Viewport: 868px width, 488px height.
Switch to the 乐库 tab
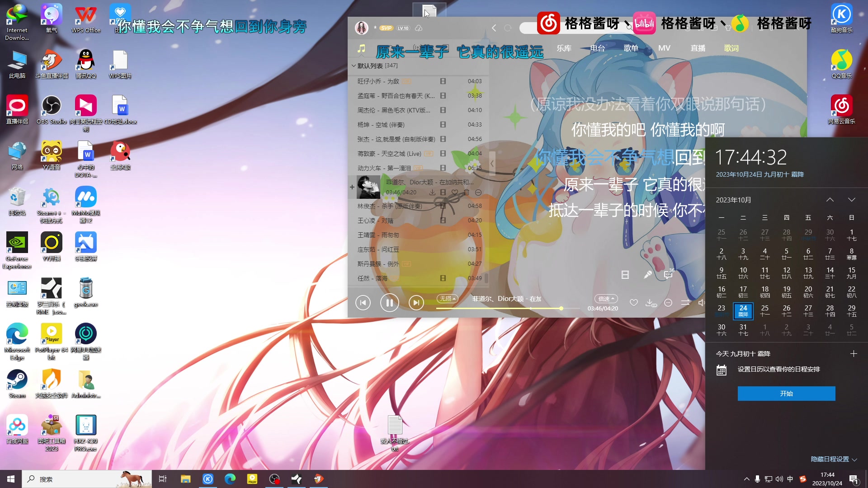tap(564, 48)
